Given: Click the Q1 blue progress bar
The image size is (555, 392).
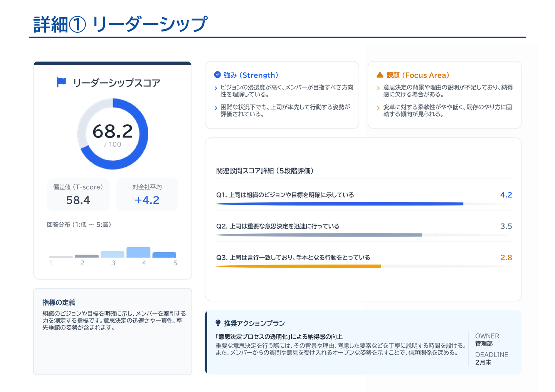Looking at the screenshot, I should pyautogui.click(x=339, y=204).
